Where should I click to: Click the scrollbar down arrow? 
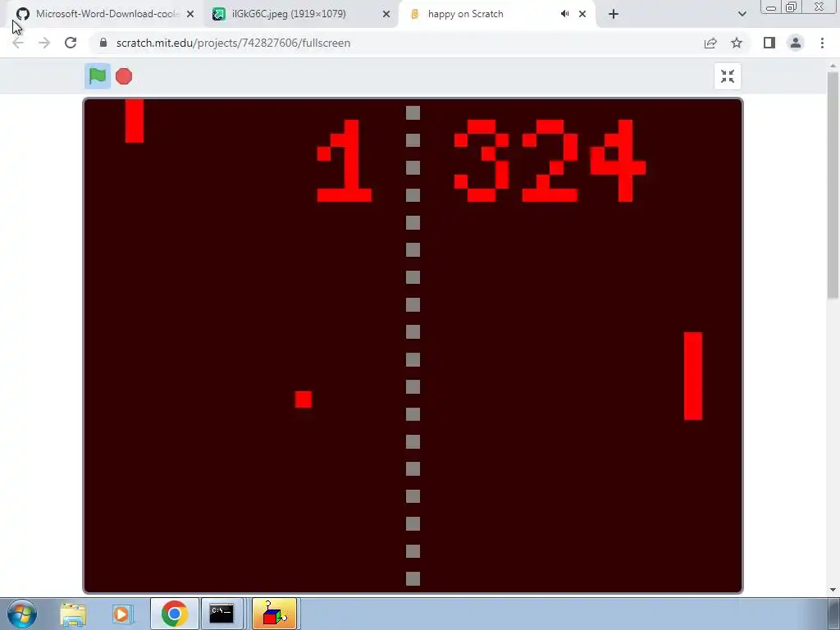[833, 590]
